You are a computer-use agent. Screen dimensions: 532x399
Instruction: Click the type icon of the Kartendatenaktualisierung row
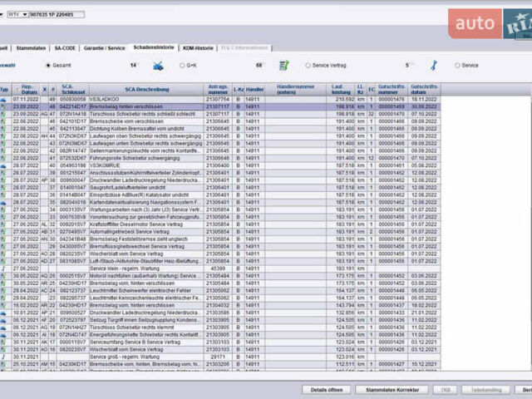[x=4, y=202]
